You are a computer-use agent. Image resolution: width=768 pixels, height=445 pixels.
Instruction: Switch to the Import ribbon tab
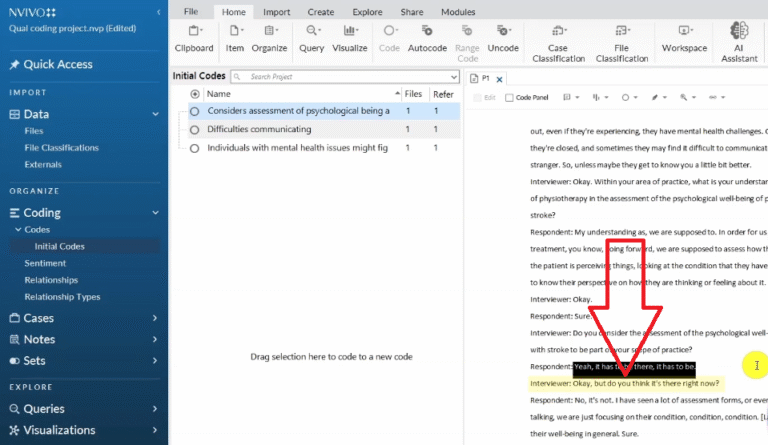tap(276, 12)
